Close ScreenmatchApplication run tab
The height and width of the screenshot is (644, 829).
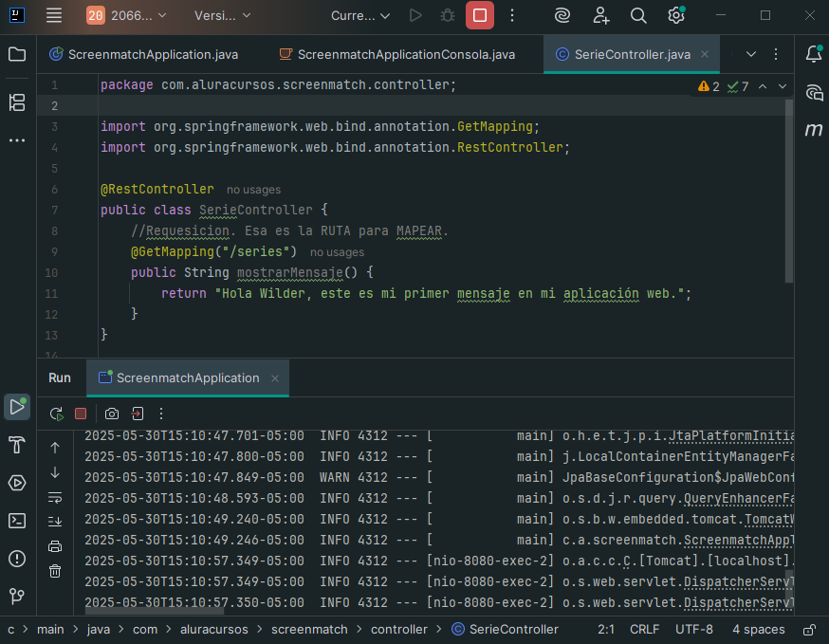click(x=275, y=378)
